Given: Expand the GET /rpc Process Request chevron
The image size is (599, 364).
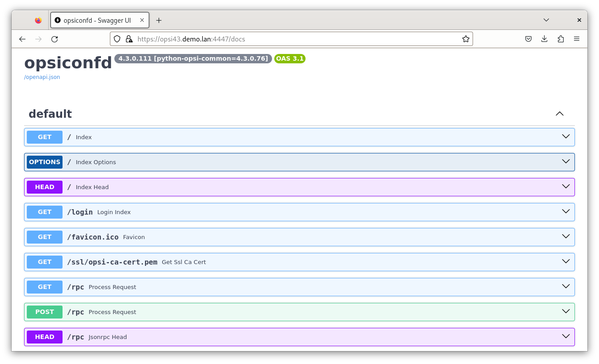Looking at the screenshot, I should [565, 286].
